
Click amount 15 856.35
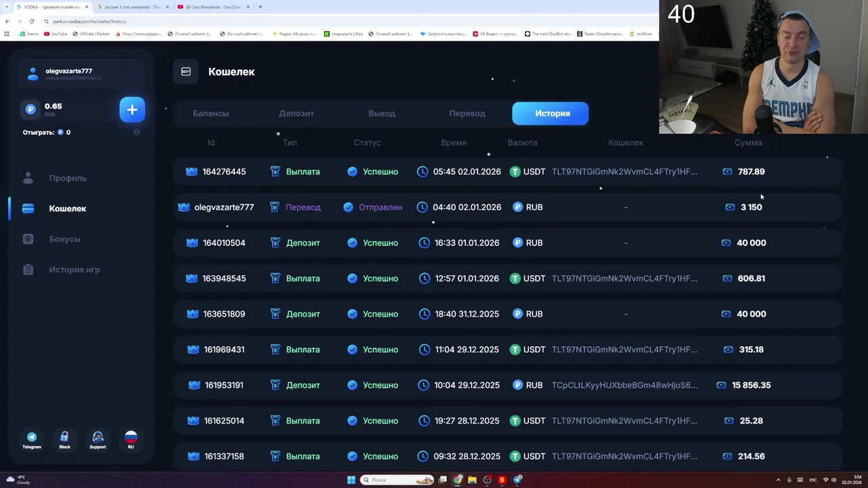coord(751,385)
